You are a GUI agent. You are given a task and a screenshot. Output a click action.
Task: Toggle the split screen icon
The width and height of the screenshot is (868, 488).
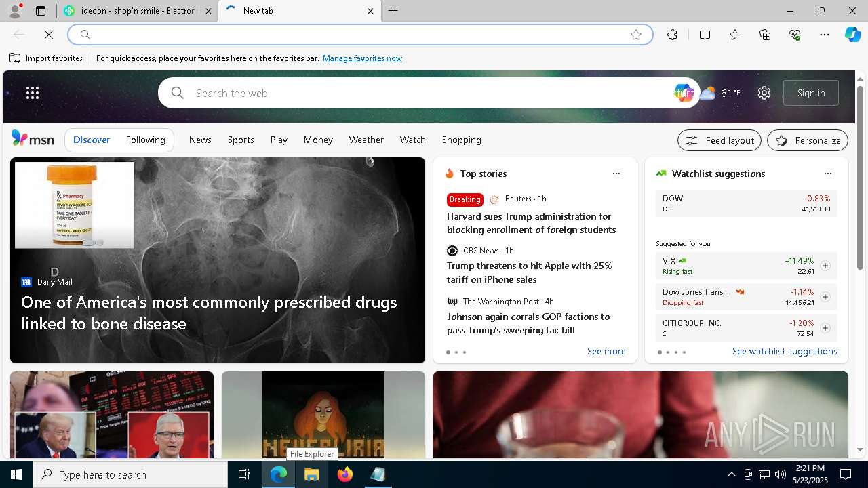(705, 35)
